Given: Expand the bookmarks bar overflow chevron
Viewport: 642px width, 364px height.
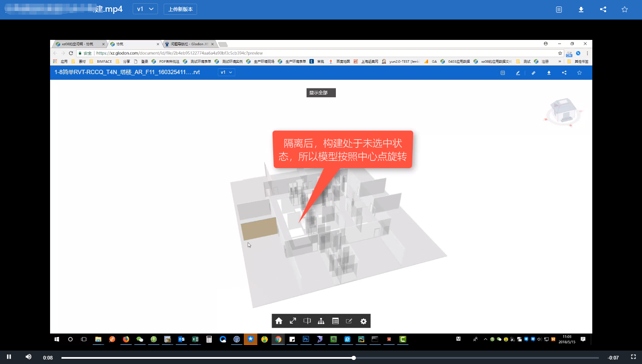Looking at the screenshot, I should point(560,61).
